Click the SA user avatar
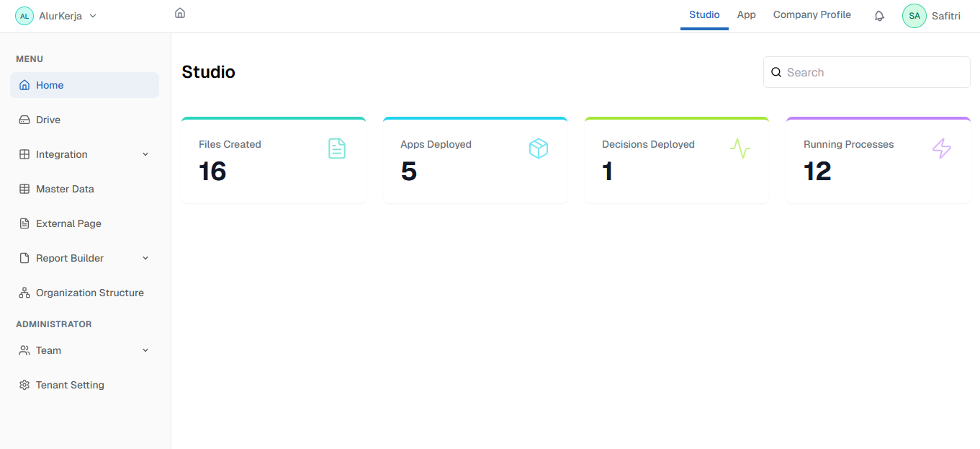The width and height of the screenshot is (980, 449). [x=914, y=16]
